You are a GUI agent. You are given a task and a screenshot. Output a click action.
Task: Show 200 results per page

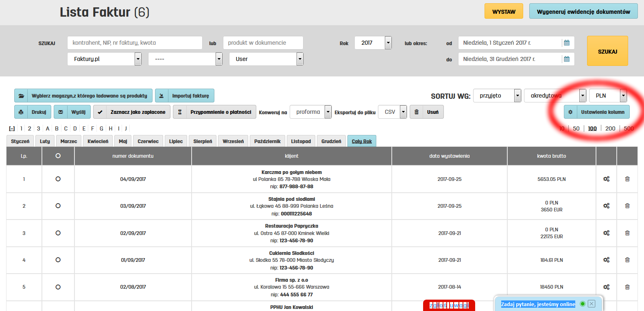coord(610,128)
